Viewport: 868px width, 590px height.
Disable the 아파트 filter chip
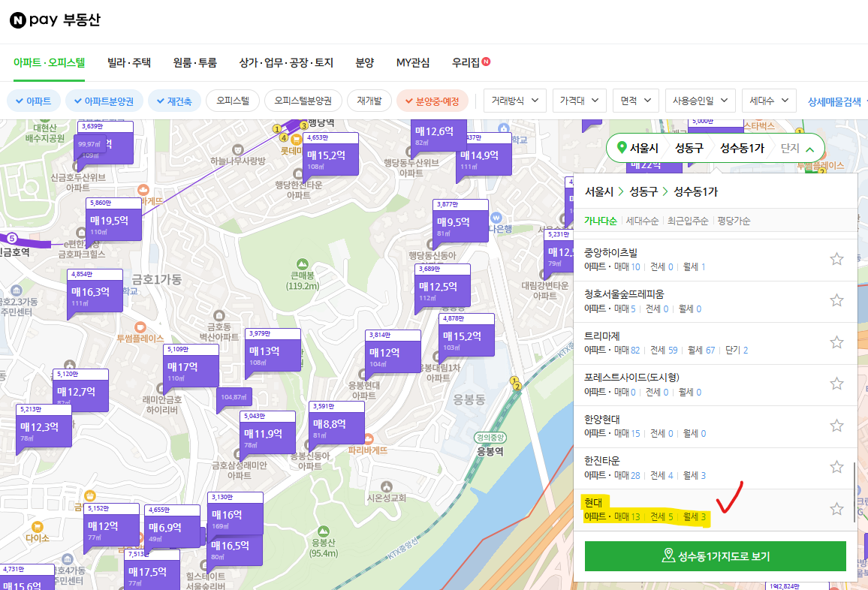pos(33,100)
